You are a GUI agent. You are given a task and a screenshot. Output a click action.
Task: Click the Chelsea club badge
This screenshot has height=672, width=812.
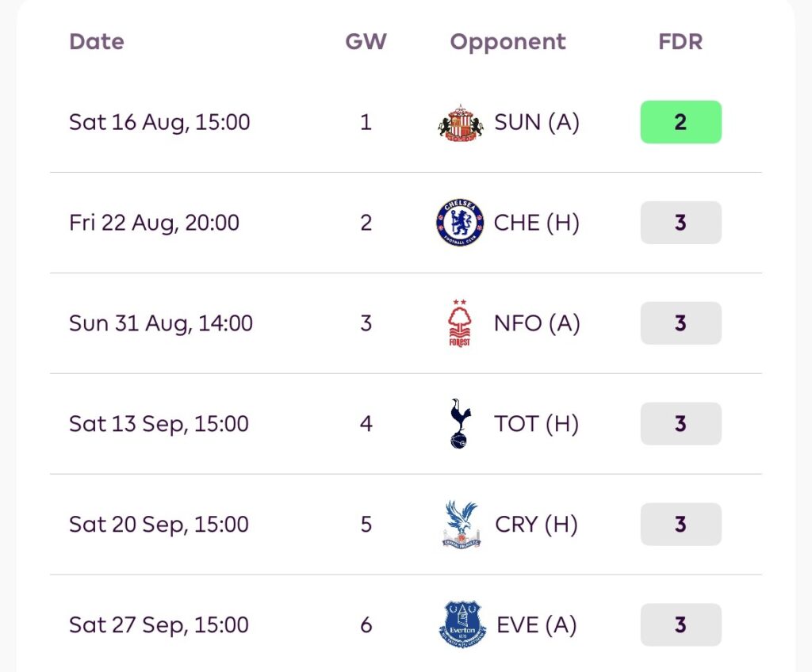coord(460,223)
